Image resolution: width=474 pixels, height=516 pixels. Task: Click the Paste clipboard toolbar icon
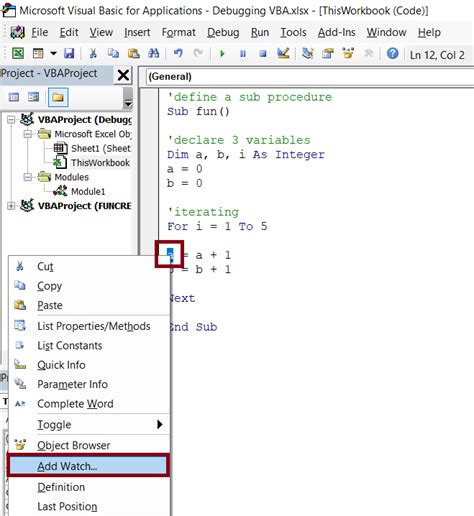coord(134,53)
